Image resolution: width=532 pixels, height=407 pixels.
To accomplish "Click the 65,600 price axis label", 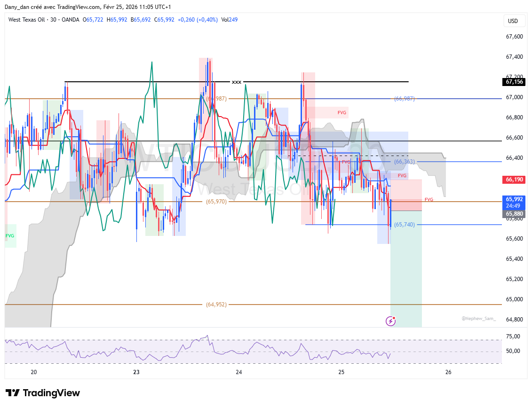I will 514,239.
